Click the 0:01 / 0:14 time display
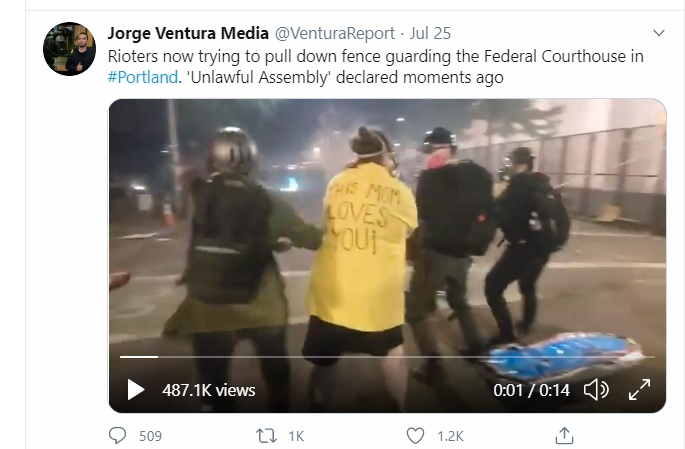The height and width of the screenshot is (449, 685). point(531,390)
